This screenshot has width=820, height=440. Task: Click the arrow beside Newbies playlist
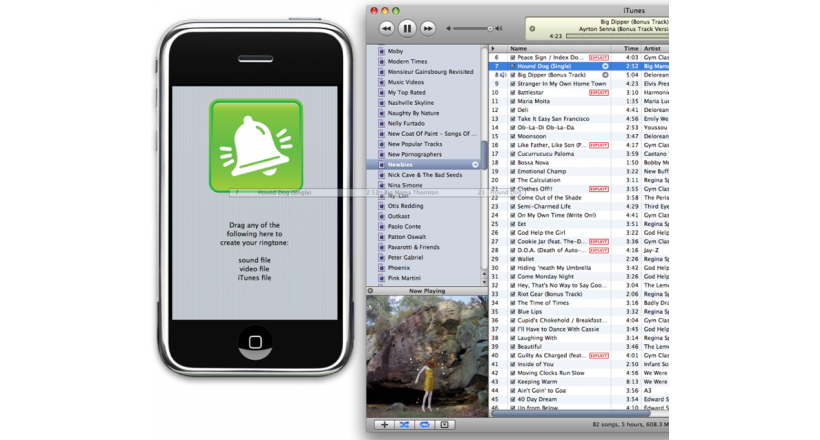coord(475,165)
